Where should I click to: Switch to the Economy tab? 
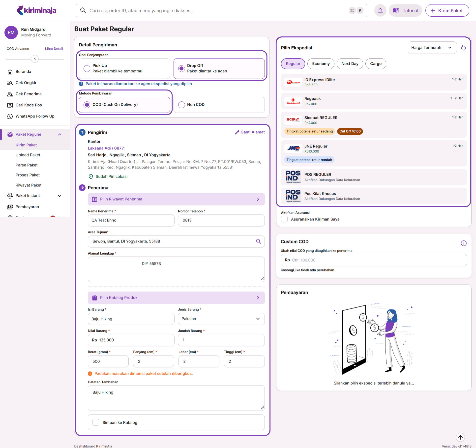[x=321, y=64]
